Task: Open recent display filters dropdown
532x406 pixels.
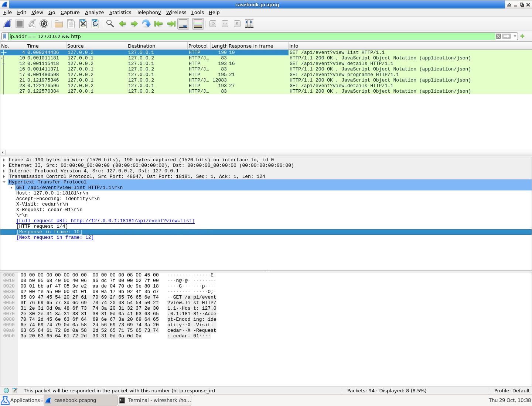Action: click(x=515, y=36)
